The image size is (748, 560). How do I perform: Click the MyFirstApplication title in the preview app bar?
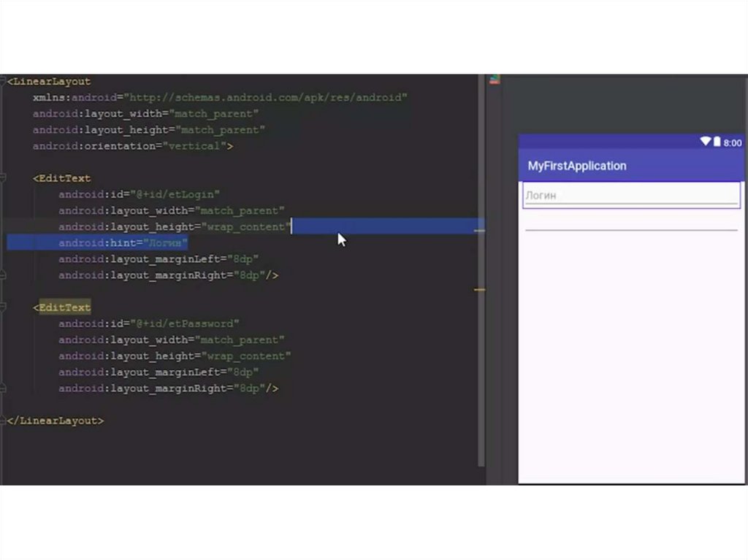(577, 166)
